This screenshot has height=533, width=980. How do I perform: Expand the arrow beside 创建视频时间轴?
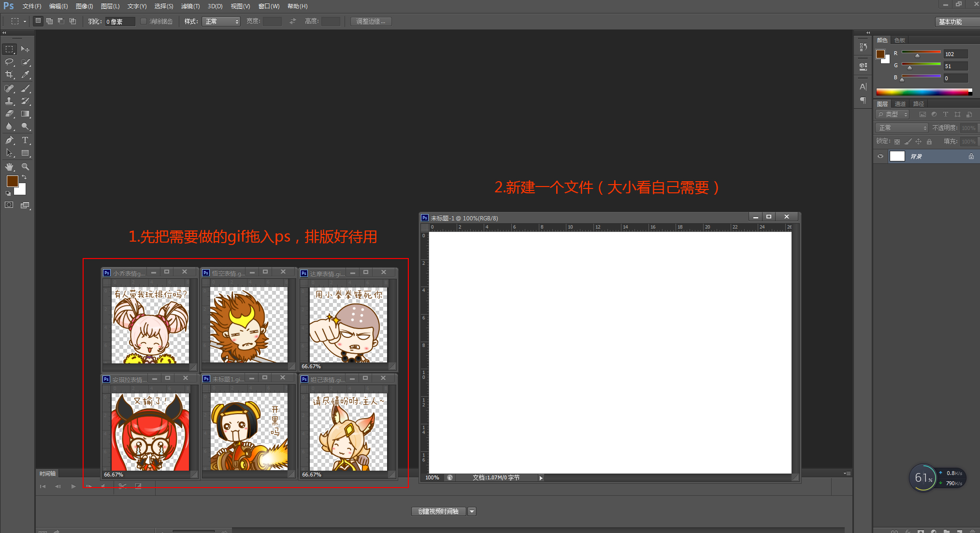point(472,511)
